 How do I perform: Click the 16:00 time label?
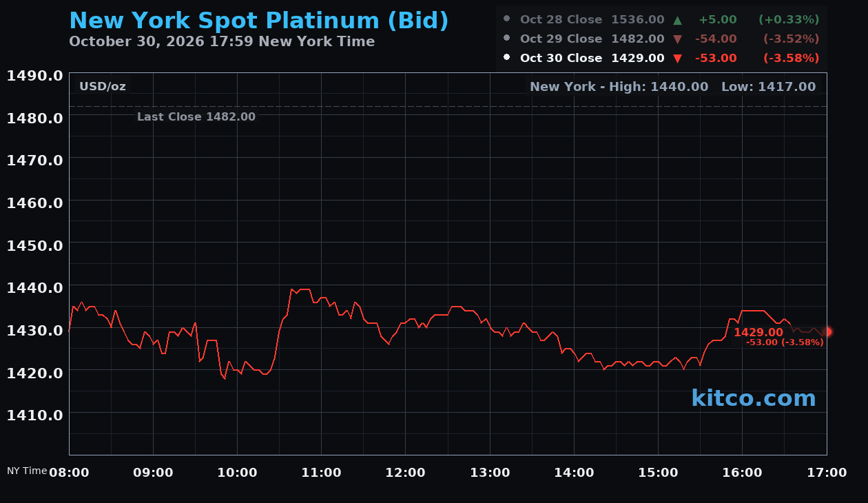[x=742, y=473]
